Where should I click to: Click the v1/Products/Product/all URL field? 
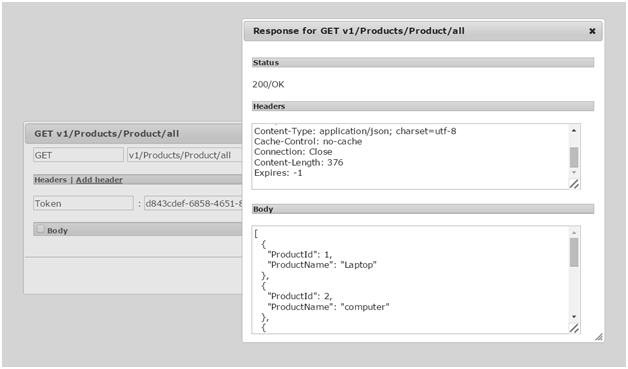(x=185, y=155)
